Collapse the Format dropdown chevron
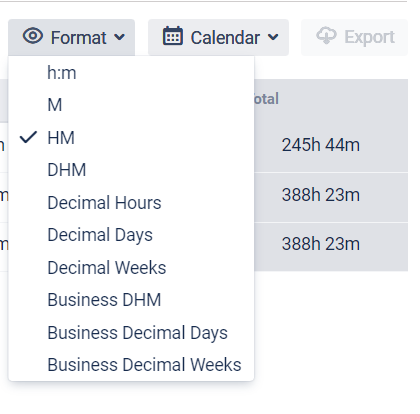The height and width of the screenshot is (414, 420). pos(119,37)
